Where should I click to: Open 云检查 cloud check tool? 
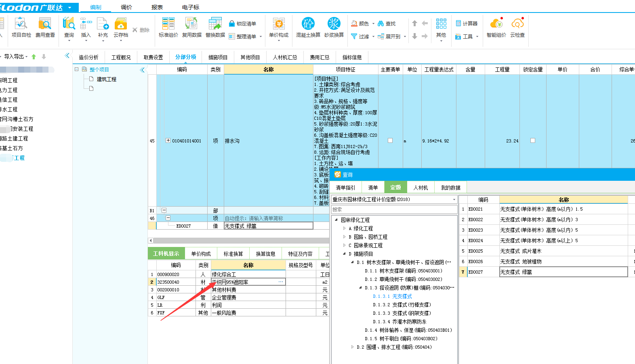point(517,27)
